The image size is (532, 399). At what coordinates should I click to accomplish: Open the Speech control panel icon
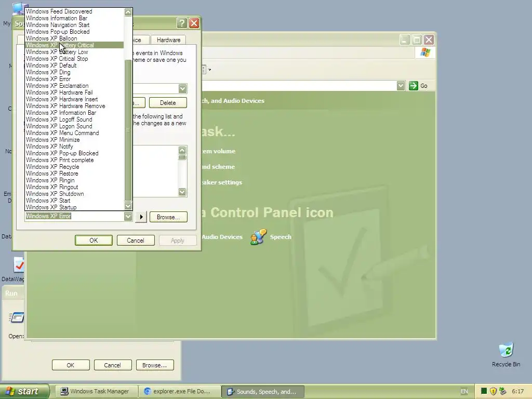271,237
